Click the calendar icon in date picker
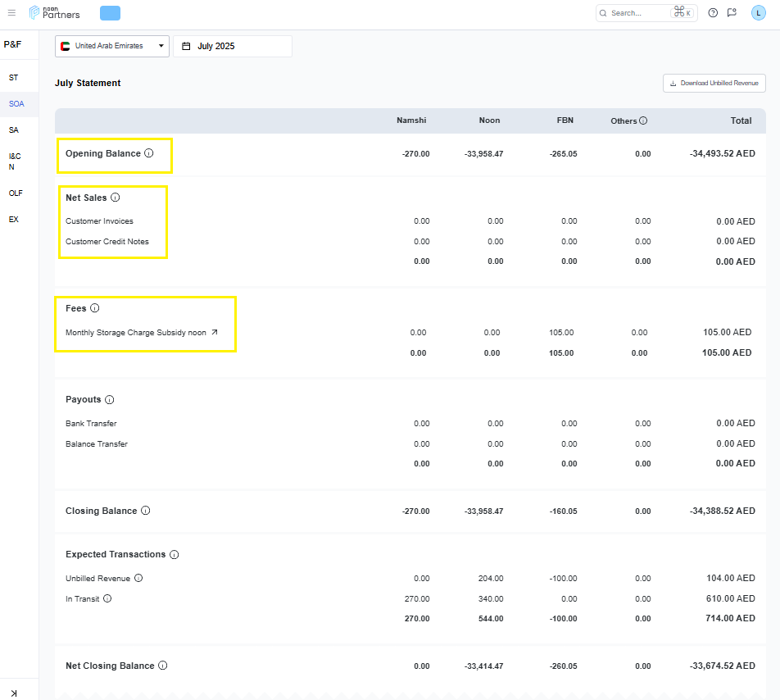Viewport: 780px width, 700px height. pyautogui.click(x=186, y=46)
